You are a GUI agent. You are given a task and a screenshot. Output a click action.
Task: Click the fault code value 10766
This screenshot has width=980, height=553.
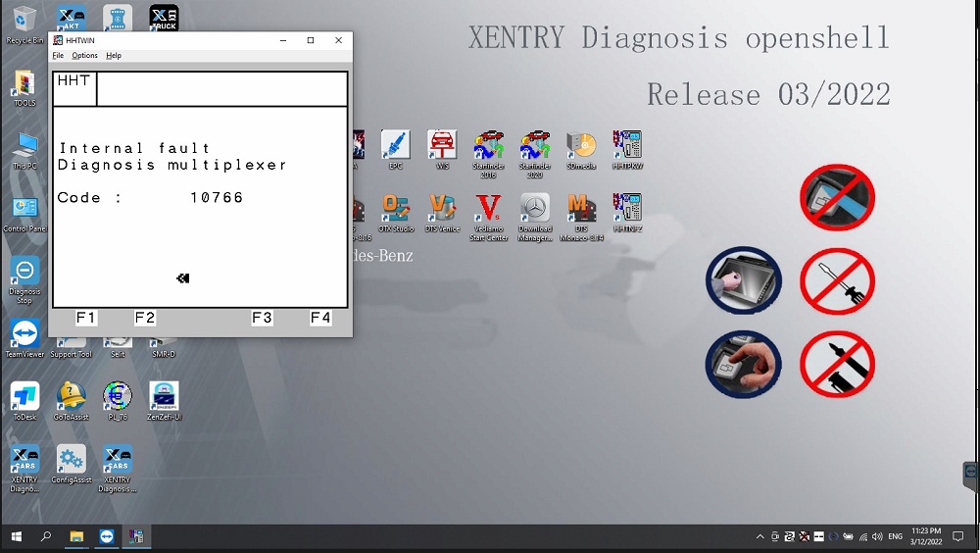click(217, 198)
